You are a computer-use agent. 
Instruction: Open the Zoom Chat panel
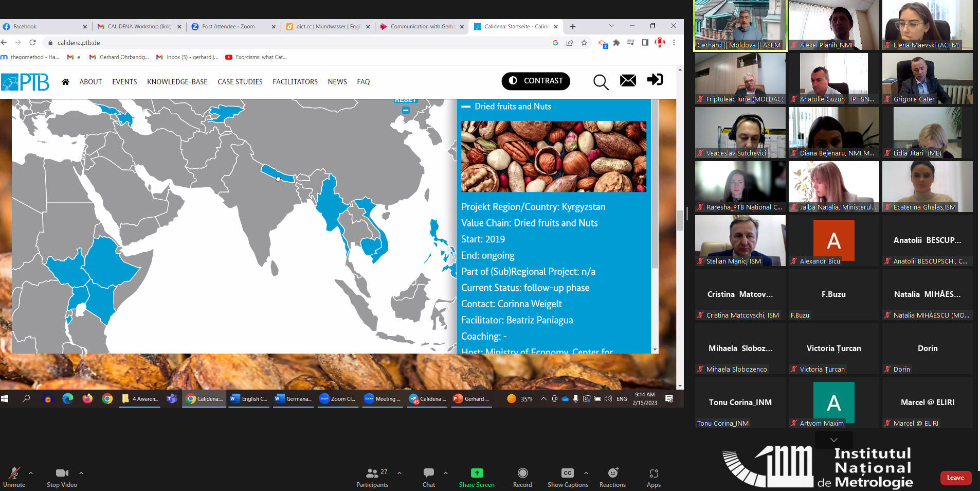coord(428,477)
